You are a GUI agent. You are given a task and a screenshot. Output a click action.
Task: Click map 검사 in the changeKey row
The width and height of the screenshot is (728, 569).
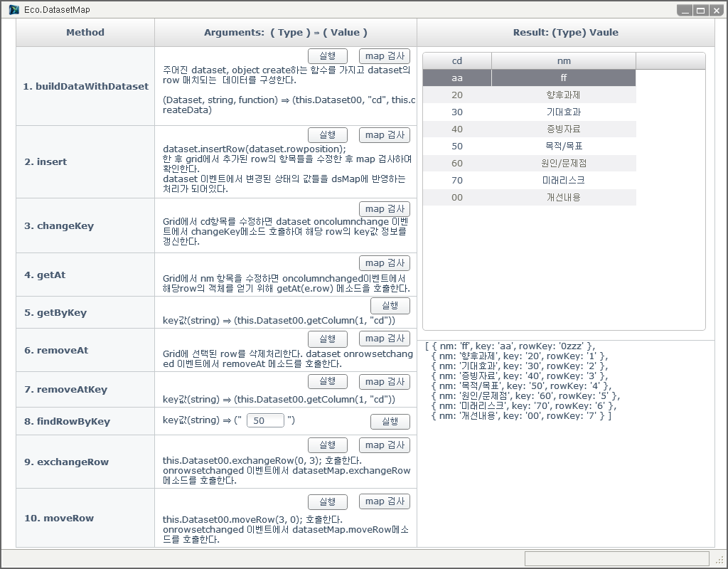[385, 209]
